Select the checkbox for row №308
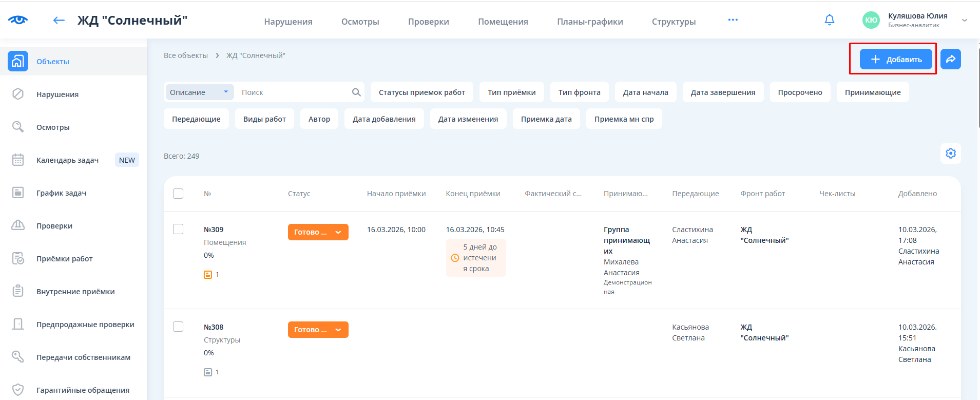The image size is (980, 400). pos(178,327)
